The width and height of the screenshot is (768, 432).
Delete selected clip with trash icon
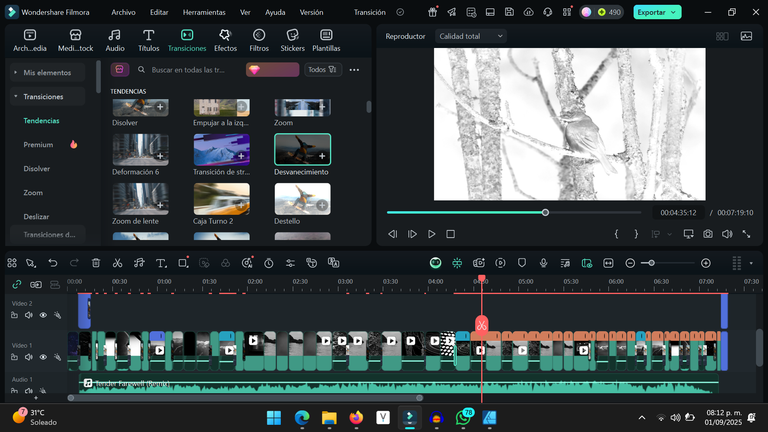(96, 263)
